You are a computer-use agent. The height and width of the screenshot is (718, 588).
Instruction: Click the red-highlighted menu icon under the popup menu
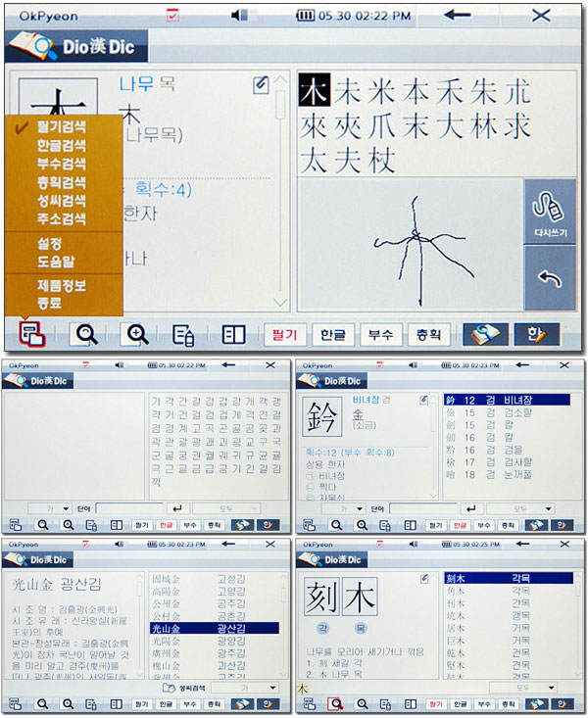coord(32,335)
